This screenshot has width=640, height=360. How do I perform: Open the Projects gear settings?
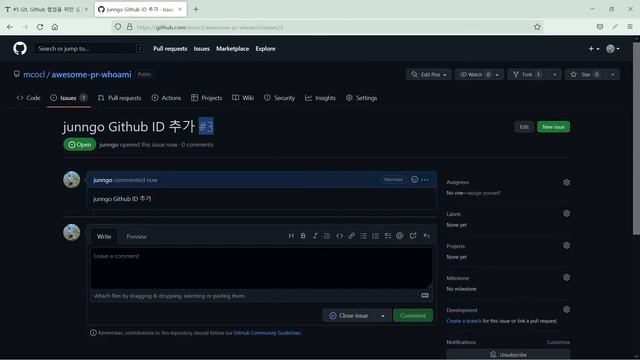pyautogui.click(x=566, y=245)
